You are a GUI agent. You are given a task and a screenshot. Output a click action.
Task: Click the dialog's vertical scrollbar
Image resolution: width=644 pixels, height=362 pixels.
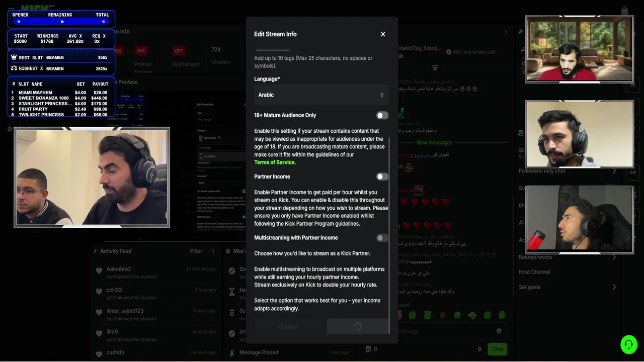click(390, 235)
